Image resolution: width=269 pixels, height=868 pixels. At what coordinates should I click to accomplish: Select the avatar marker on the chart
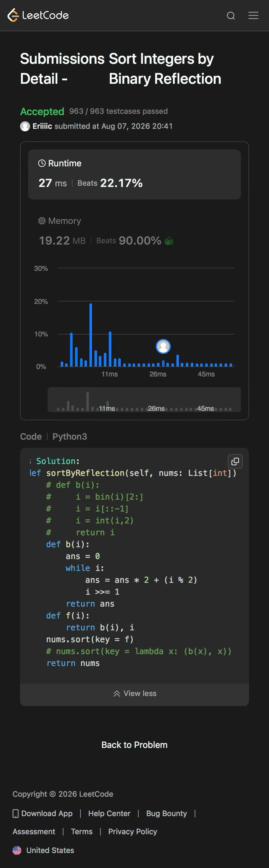tap(163, 346)
